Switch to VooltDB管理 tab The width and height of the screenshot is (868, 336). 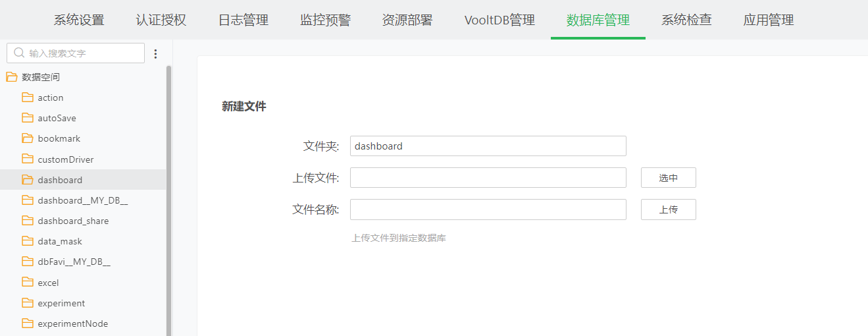[499, 20]
